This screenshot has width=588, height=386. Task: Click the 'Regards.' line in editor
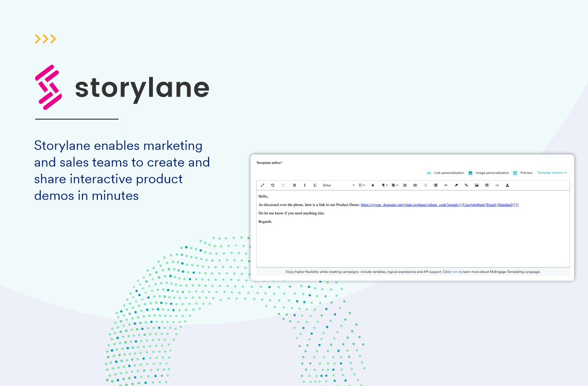click(265, 222)
